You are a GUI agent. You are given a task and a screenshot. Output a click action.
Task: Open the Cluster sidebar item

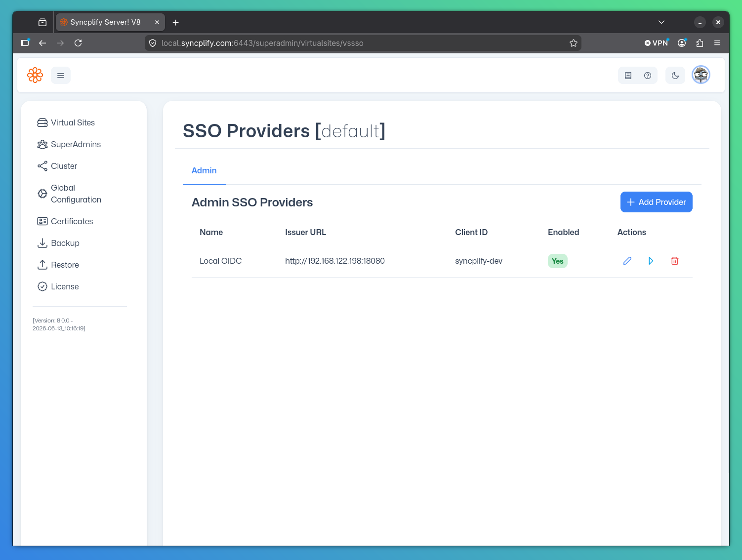tap(64, 166)
